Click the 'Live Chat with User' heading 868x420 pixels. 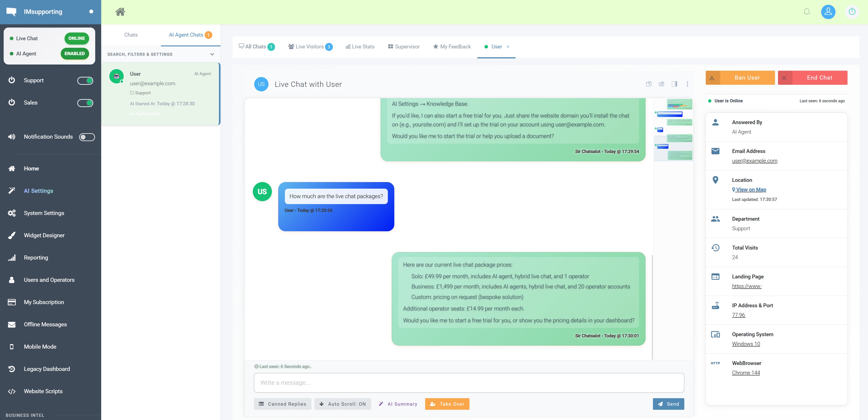(x=308, y=84)
